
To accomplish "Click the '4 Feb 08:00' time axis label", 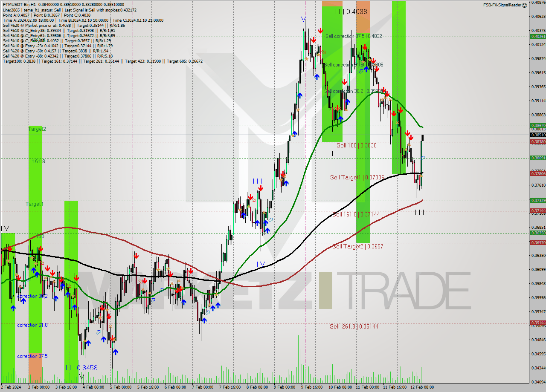I will (93, 387).
